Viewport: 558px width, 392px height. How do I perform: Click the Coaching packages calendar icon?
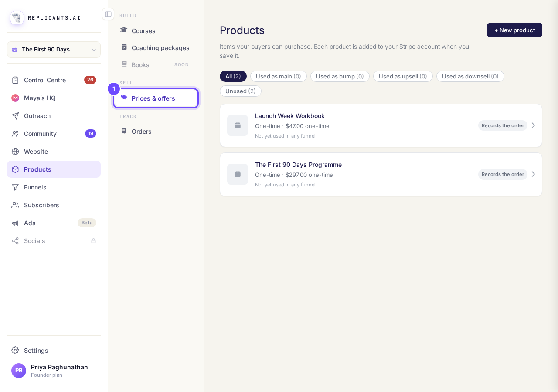point(124,47)
